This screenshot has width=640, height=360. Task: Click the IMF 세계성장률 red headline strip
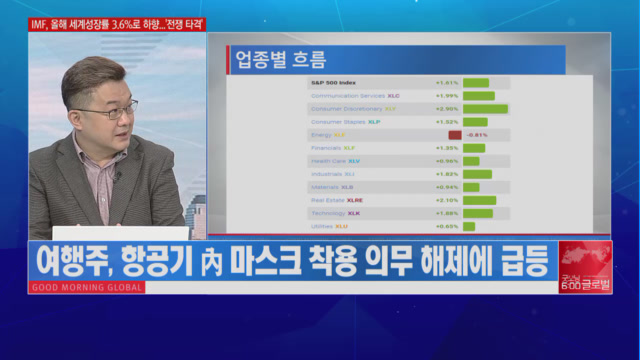pyautogui.click(x=117, y=24)
